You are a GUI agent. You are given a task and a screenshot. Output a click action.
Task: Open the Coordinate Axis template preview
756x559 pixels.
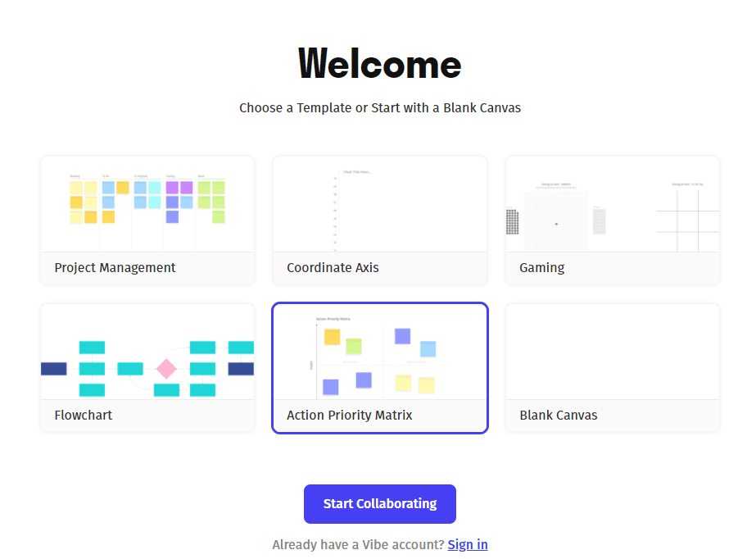point(380,204)
